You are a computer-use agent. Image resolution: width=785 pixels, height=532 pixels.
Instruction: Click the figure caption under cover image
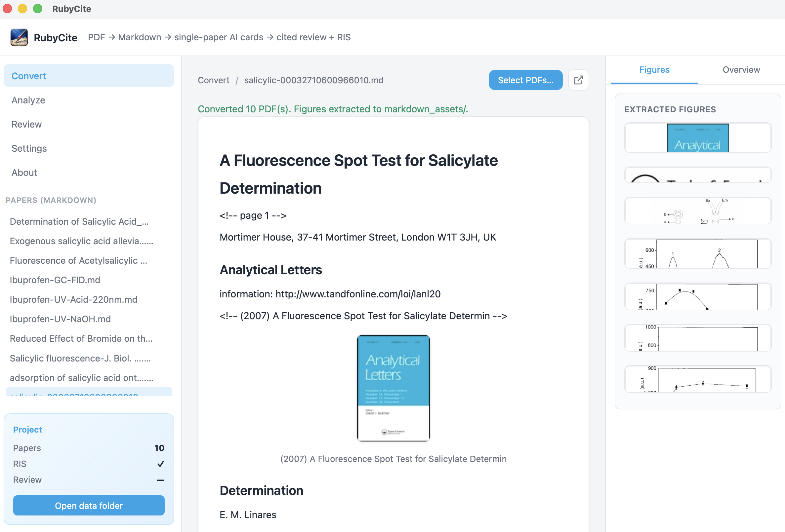393,459
